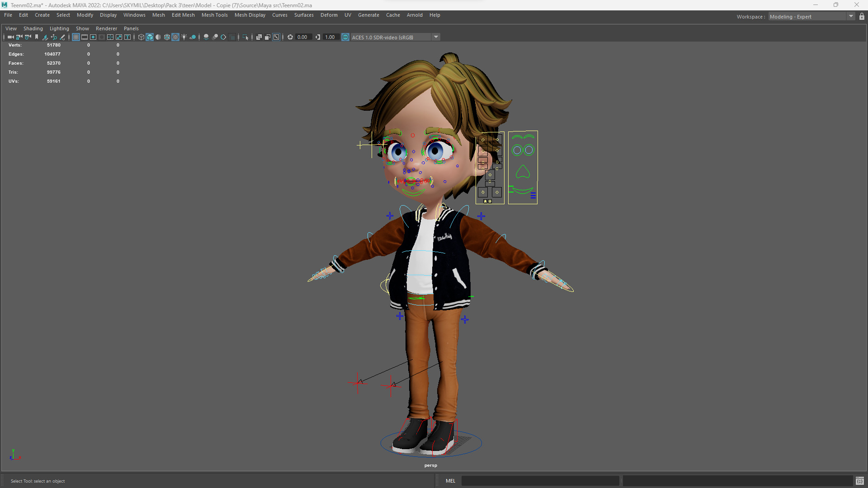Image resolution: width=868 pixels, height=488 pixels.
Task: Click the Select Camera icon
Action: 10,37
